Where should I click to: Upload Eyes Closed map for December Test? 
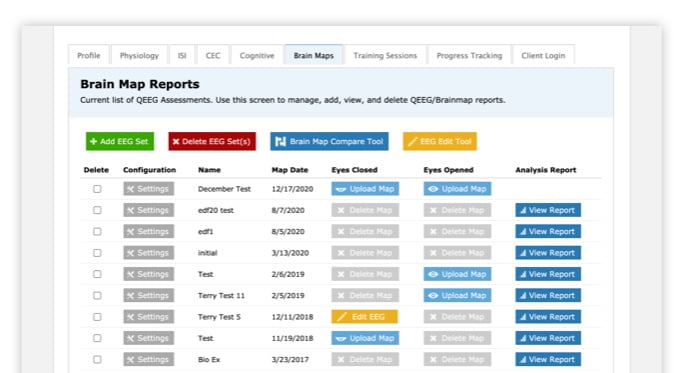coord(365,189)
